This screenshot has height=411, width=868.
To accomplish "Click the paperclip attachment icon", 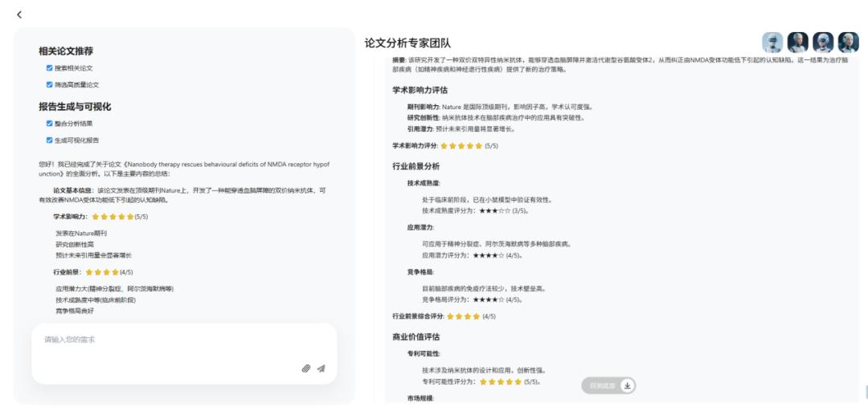I will [x=306, y=368].
